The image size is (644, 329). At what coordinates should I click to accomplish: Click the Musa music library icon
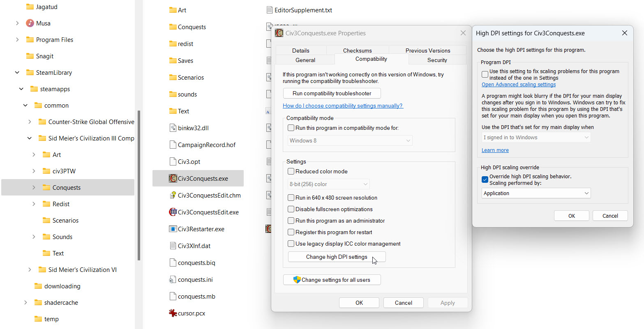[30, 23]
